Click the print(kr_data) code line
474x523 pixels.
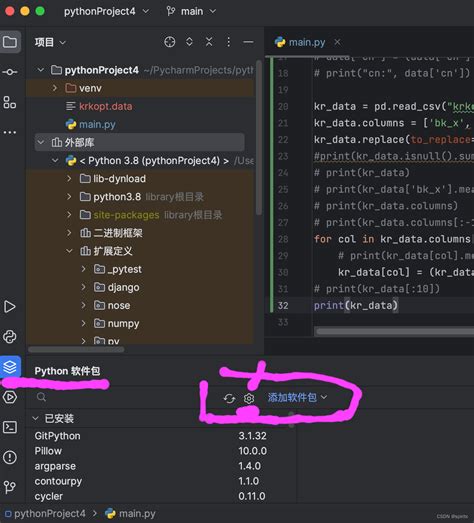tap(356, 306)
